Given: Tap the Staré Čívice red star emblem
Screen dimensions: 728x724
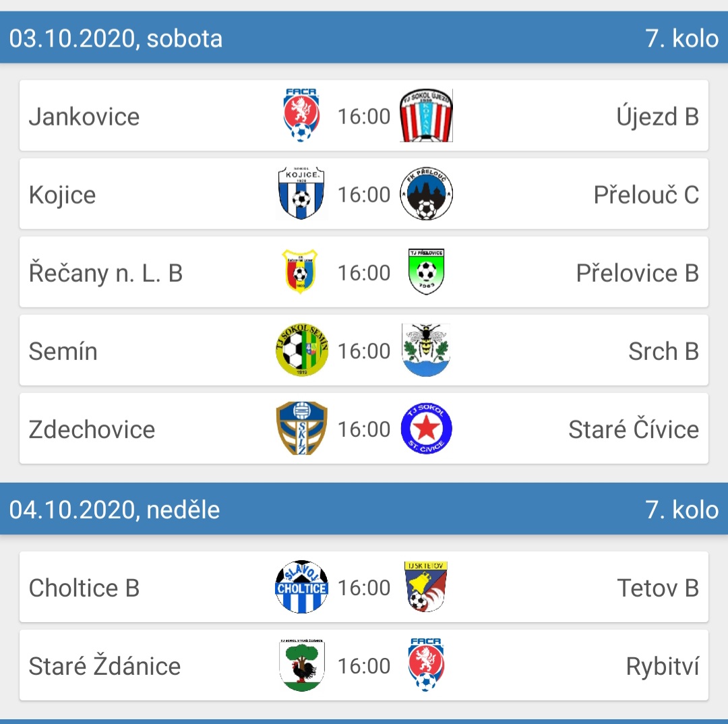Looking at the screenshot, I should point(426,428).
